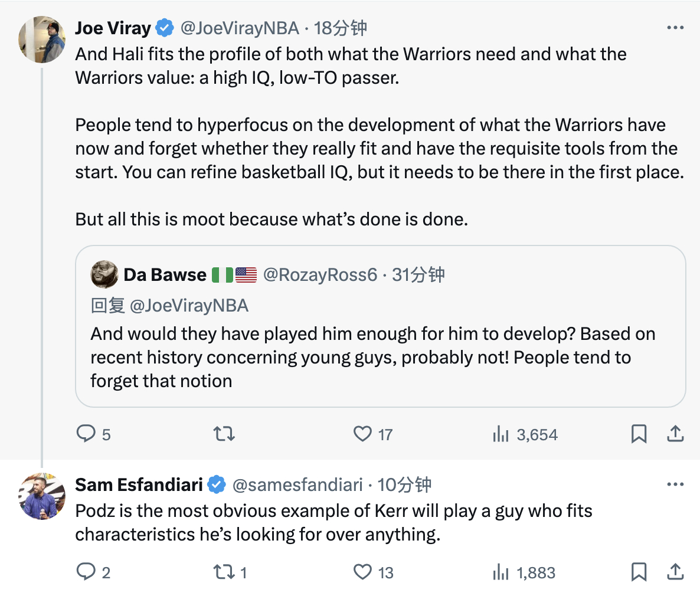The image size is (700, 596).
Task: Click Sam Esfandiari's avatar
Action: [x=42, y=496]
